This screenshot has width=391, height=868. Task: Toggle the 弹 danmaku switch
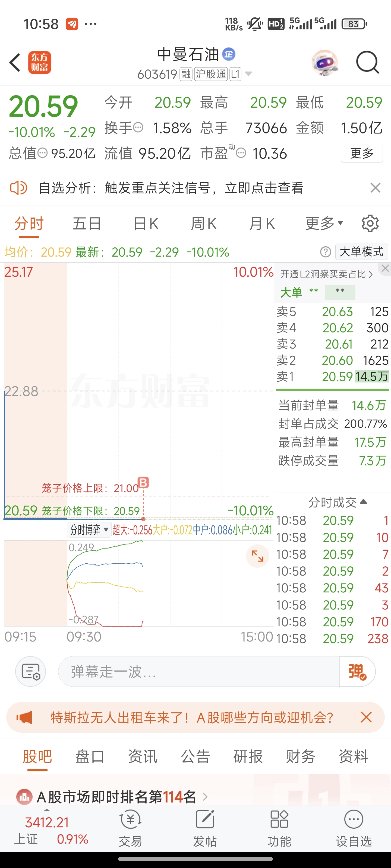(357, 672)
